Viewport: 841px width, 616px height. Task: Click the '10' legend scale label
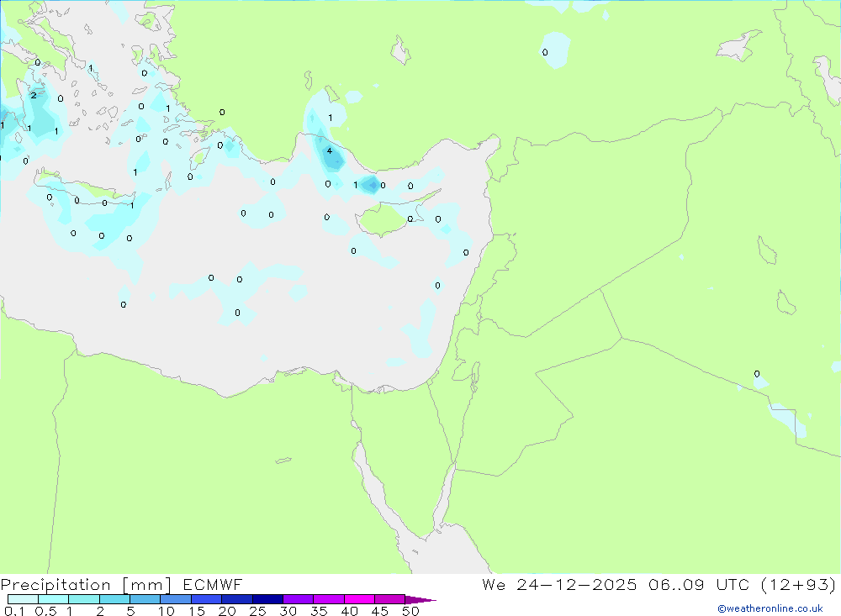click(x=167, y=611)
